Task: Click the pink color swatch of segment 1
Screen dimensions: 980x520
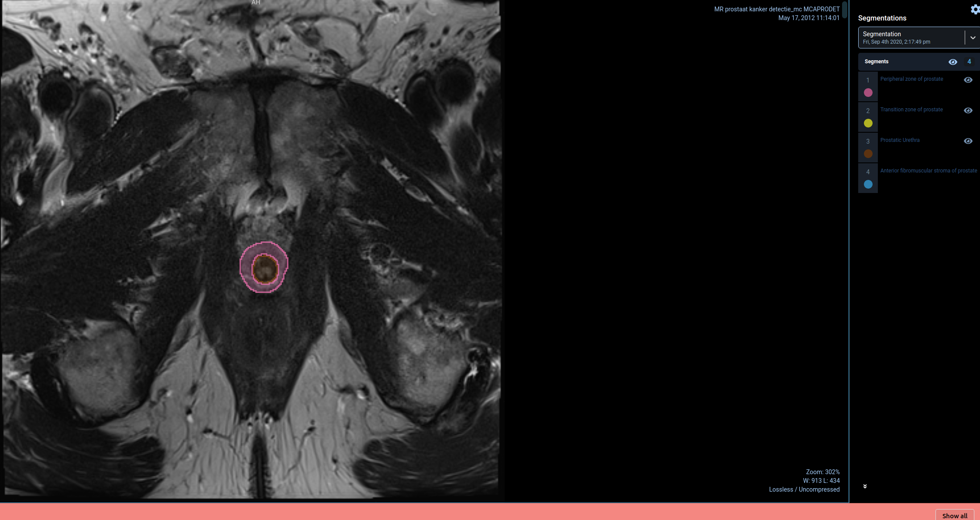Action: point(868,93)
